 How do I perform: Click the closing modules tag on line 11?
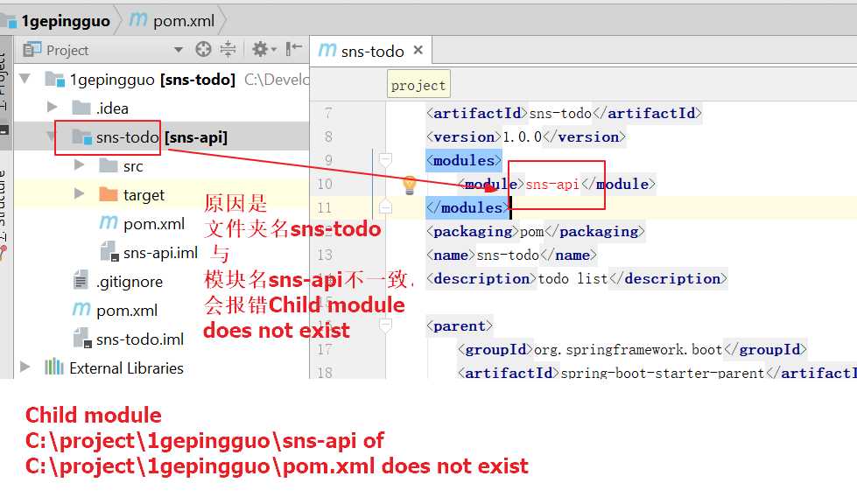coord(467,207)
